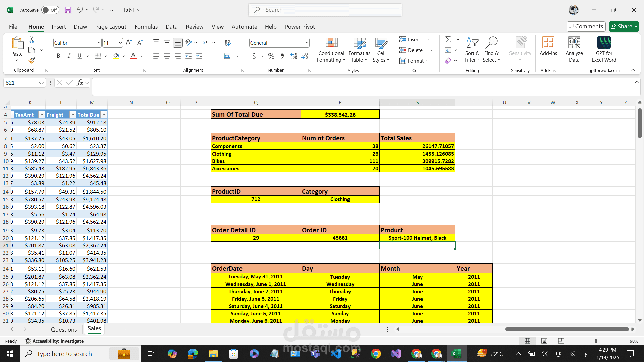Switch to the Data ribbon tab

click(x=171, y=27)
